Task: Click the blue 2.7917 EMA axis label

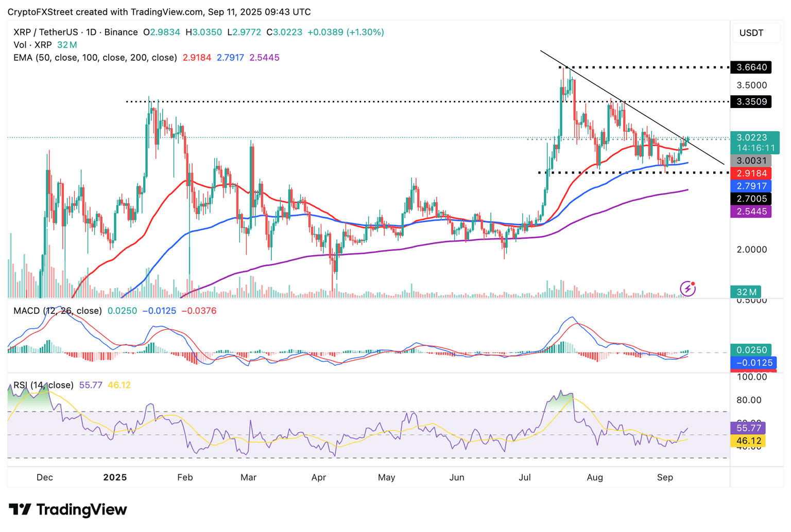Action: pyautogui.click(x=751, y=186)
